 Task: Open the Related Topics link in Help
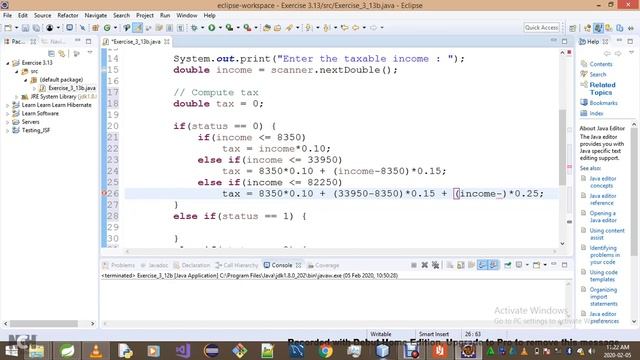coord(602,89)
